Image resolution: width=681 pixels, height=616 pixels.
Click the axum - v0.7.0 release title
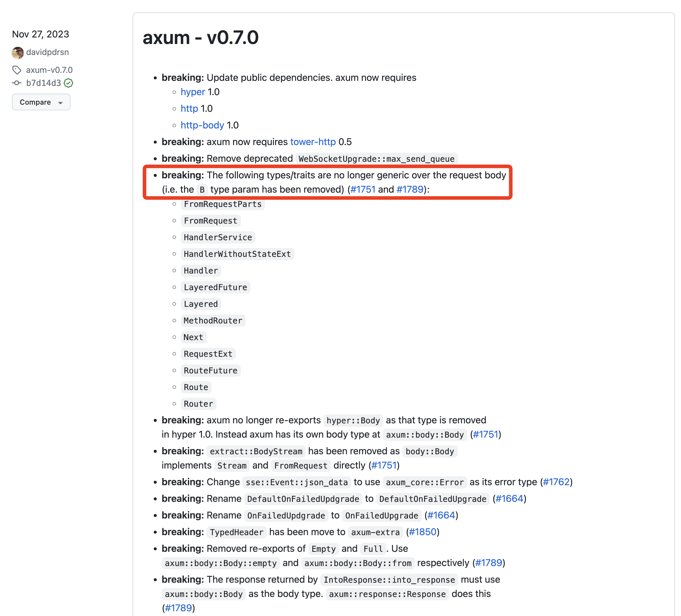(200, 37)
